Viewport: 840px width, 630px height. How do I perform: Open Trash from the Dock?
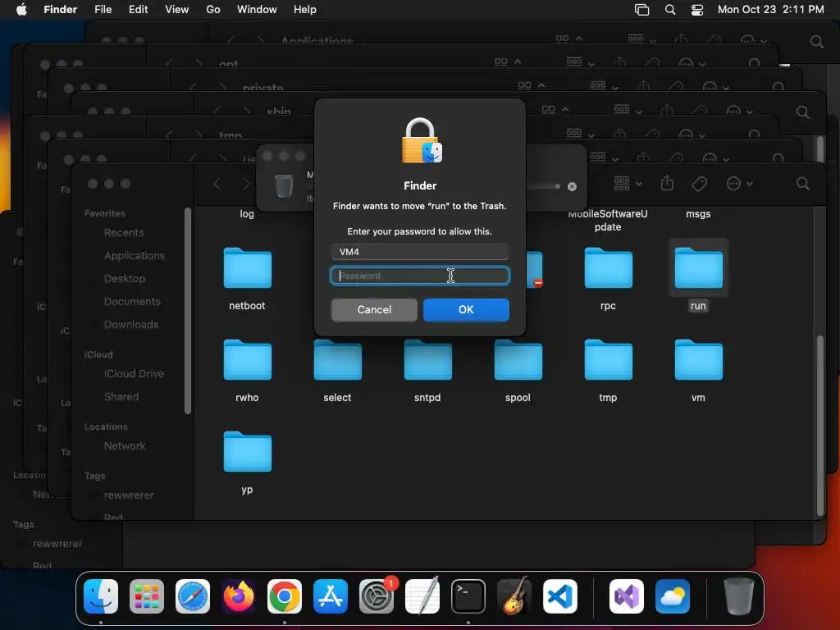pyautogui.click(x=739, y=596)
